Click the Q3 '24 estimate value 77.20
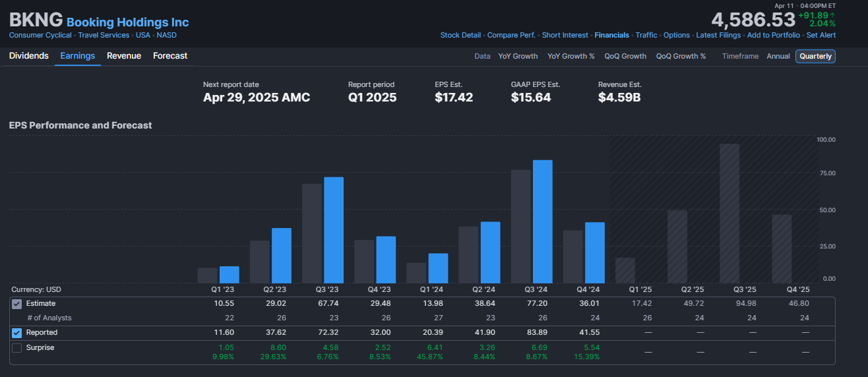868x377 pixels. point(538,303)
